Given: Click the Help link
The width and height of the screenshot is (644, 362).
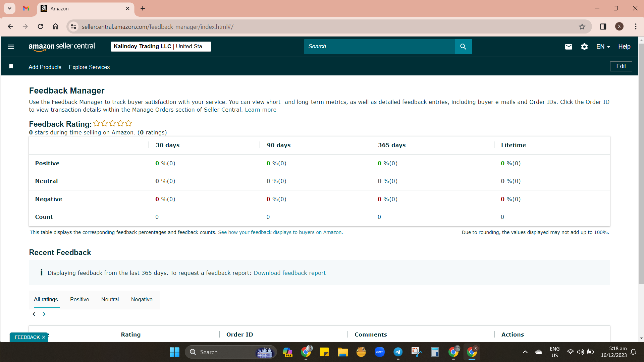Looking at the screenshot, I should (x=624, y=47).
